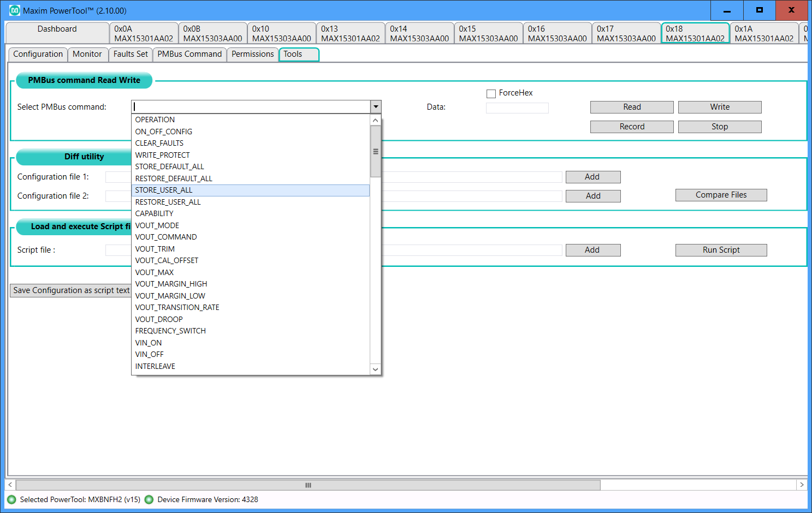Switch to device tab 0x0A MAX15301AA02
Viewport: 812px width, 513px height.
pos(144,33)
